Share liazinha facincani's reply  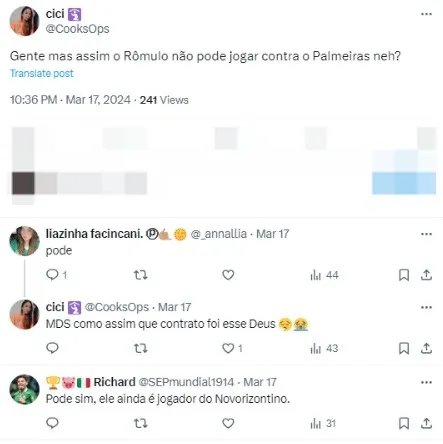tap(426, 275)
